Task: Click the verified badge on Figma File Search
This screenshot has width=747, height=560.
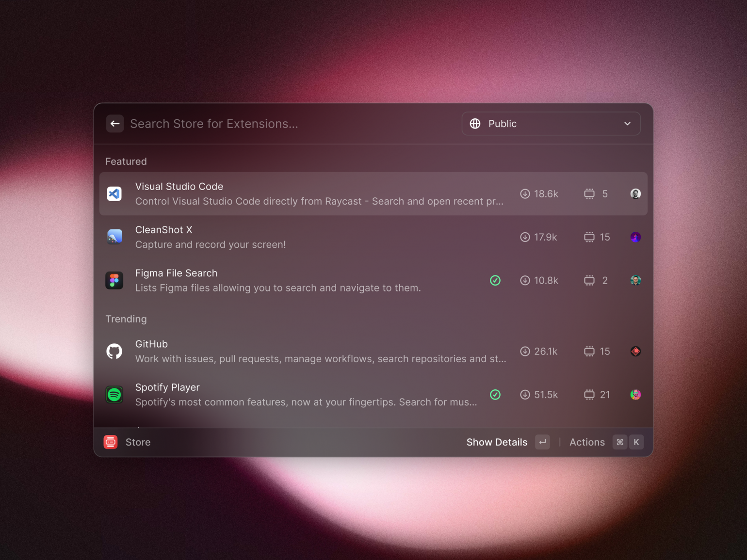Action: tap(495, 280)
